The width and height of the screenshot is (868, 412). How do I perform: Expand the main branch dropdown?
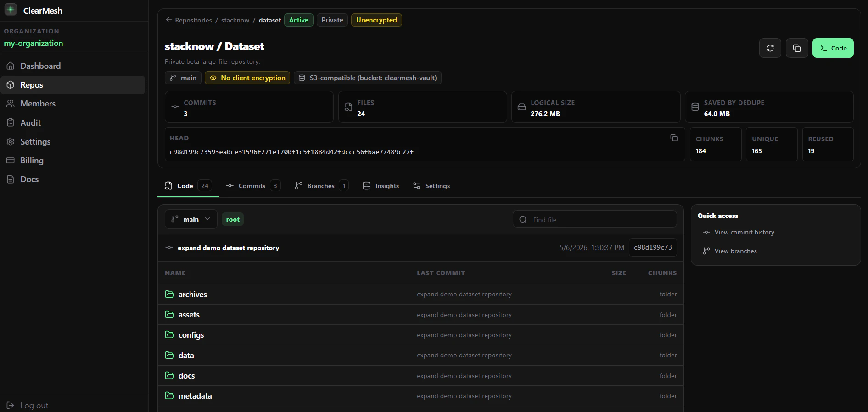coord(191,219)
